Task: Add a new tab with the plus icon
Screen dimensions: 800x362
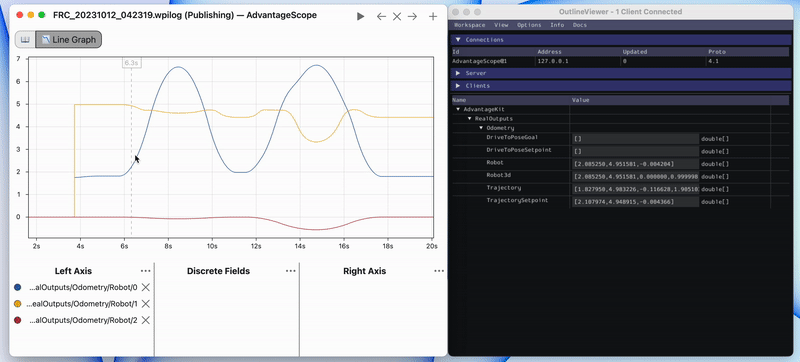Action: click(433, 16)
